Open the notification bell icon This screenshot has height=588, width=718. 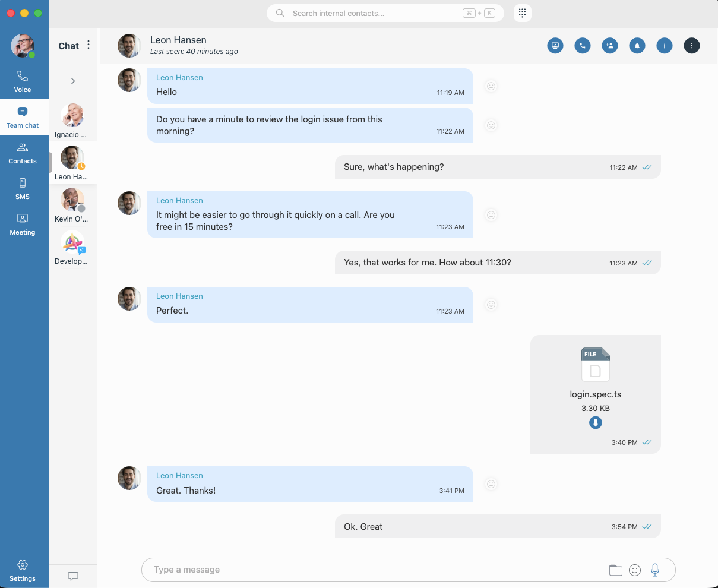pyautogui.click(x=637, y=45)
